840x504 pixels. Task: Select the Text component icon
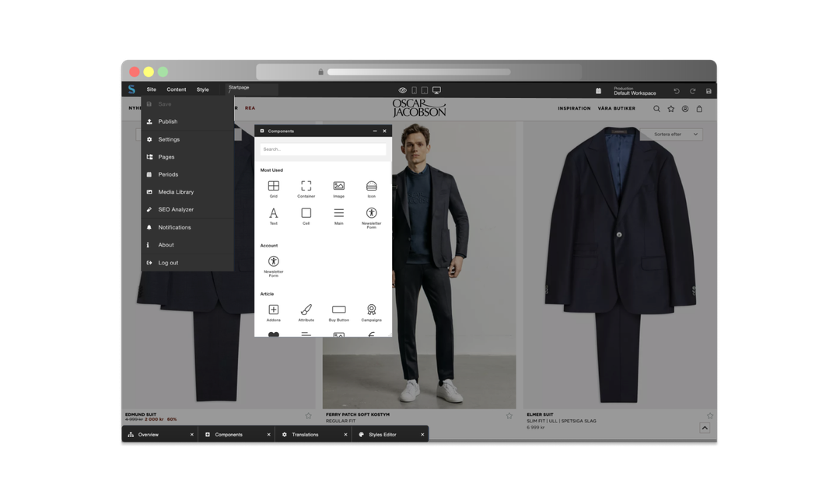pos(273,213)
